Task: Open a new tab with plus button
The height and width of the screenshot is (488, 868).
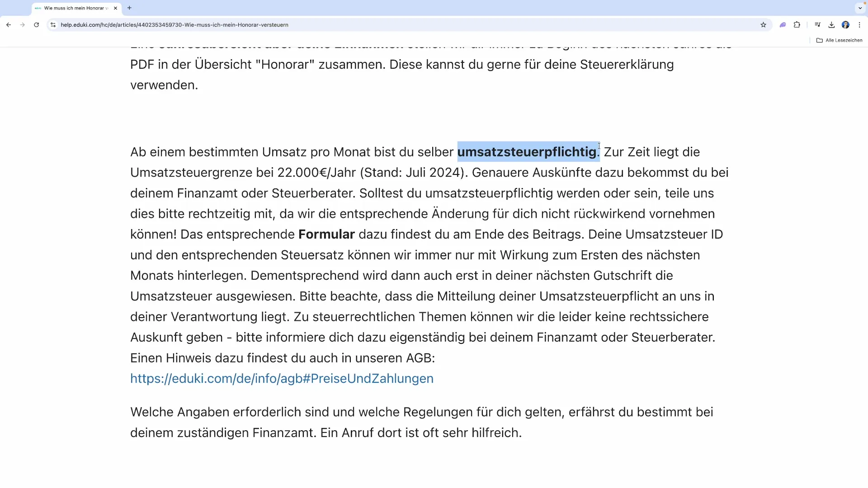Action: pyautogui.click(x=130, y=8)
